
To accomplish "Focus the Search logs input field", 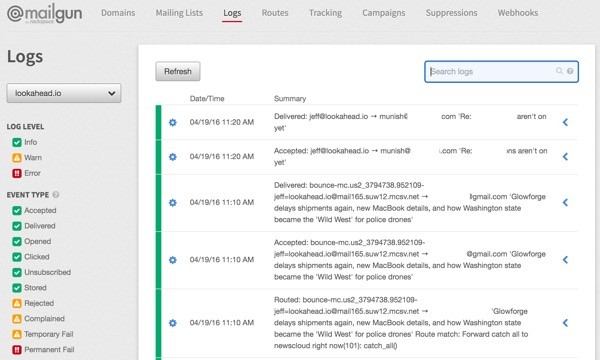I will point(501,72).
